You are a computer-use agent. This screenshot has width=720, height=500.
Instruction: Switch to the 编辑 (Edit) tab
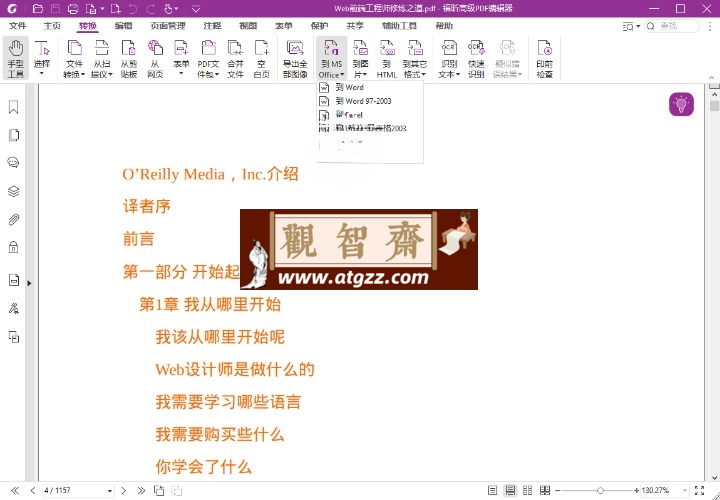(123, 26)
